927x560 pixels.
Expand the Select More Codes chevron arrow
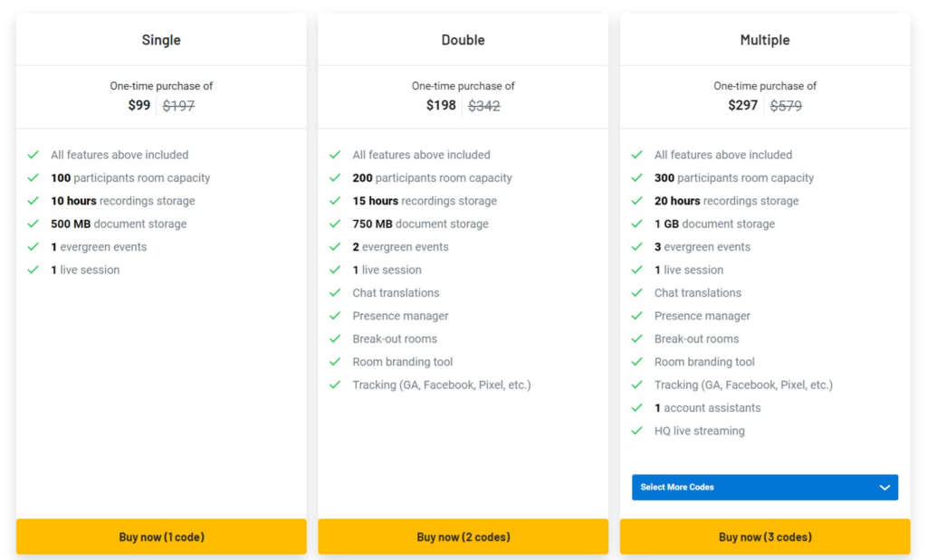[884, 488]
